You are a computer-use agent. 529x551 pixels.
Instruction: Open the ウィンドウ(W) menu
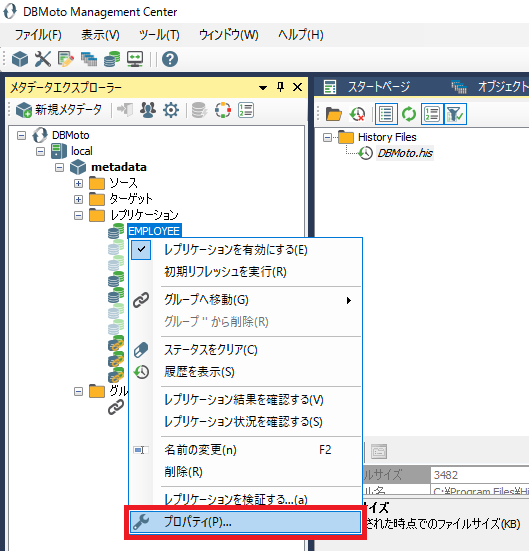(229, 35)
